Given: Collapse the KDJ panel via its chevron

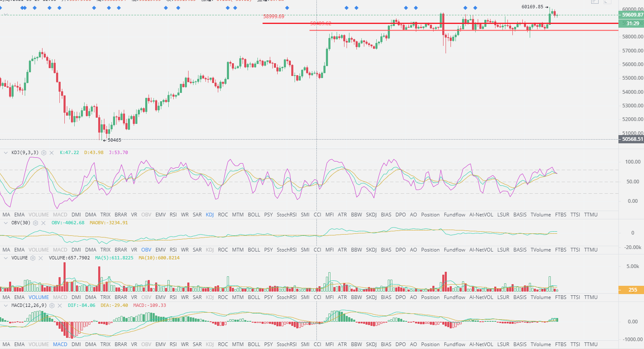Looking at the screenshot, I should click(5, 152).
